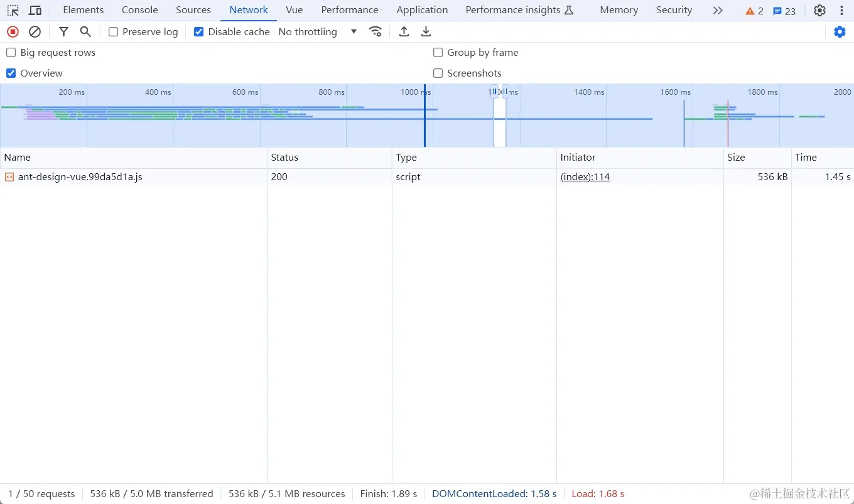Image resolution: width=854 pixels, height=504 pixels.
Task: Toggle the network filter funnel icon
Action: click(x=63, y=32)
